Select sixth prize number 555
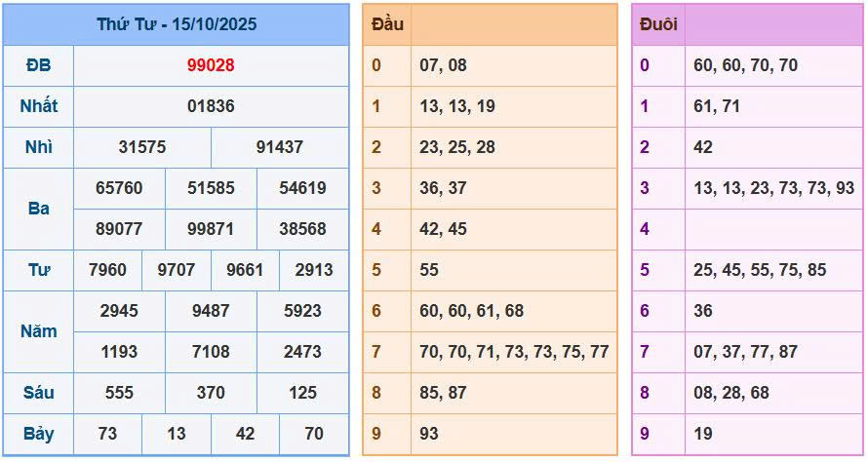Image resolution: width=868 pixels, height=462 pixels. click(x=119, y=393)
